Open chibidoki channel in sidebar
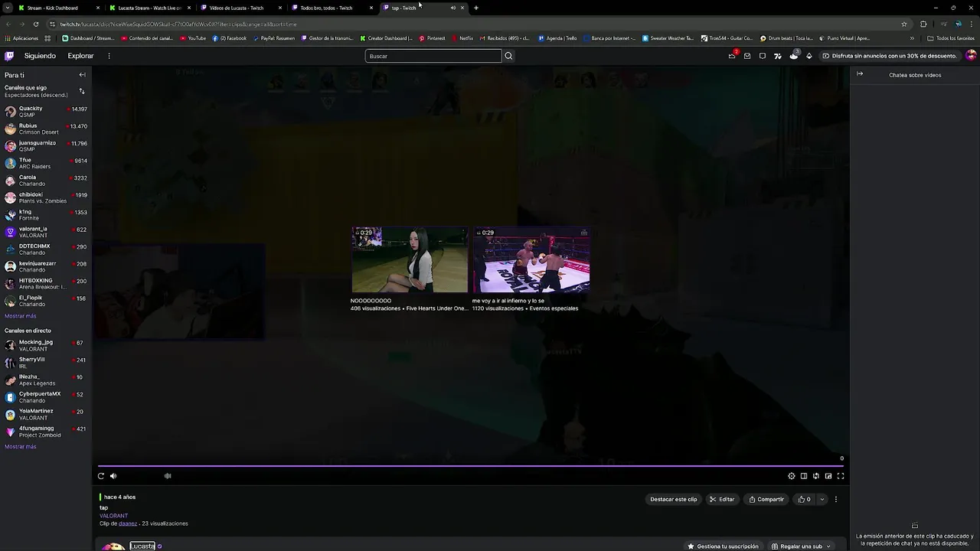Screen dimensions: 980x551 tap(46, 197)
